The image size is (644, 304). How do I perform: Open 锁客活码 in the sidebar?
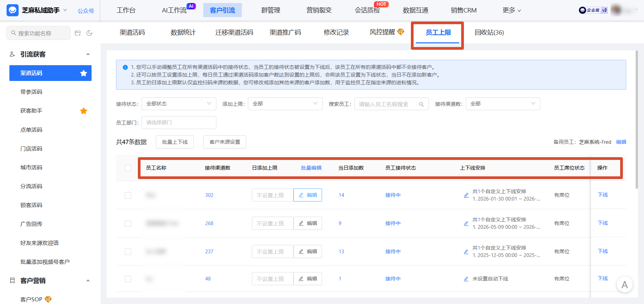[x=31, y=205]
